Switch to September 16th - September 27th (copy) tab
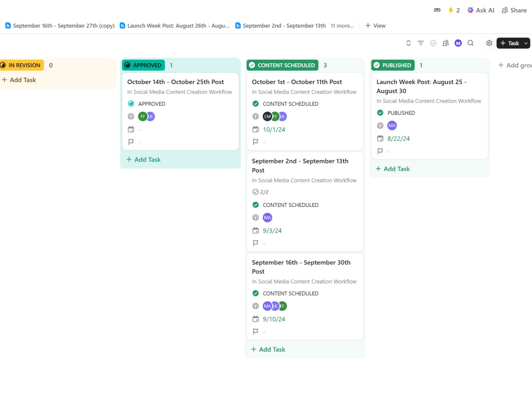Image resolution: width=532 pixels, height=399 pixels. pyautogui.click(x=60, y=26)
